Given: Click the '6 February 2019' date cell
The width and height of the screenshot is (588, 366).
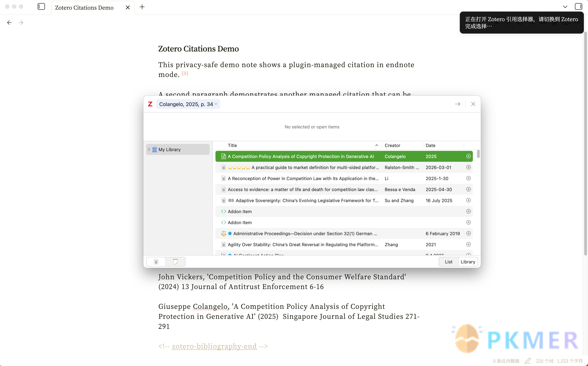Looking at the screenshot, I should (x=443, y=234).
